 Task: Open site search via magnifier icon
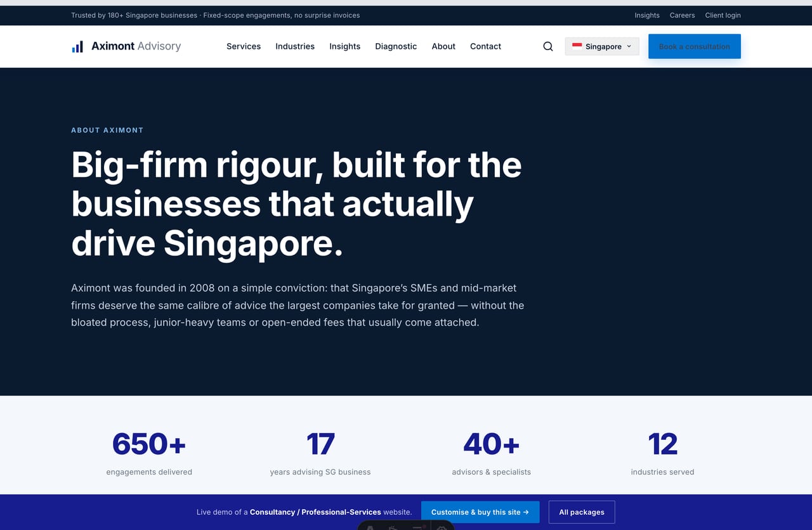(548, 46)
